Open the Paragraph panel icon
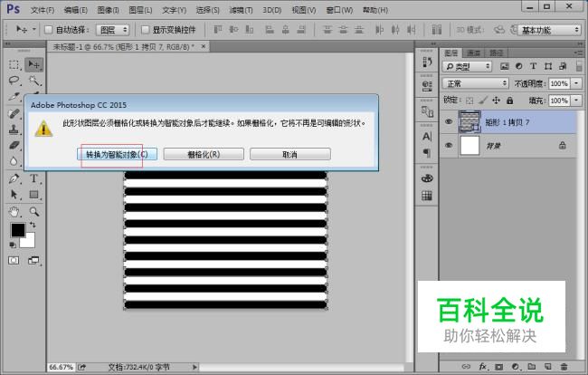 tap(427, 153)
